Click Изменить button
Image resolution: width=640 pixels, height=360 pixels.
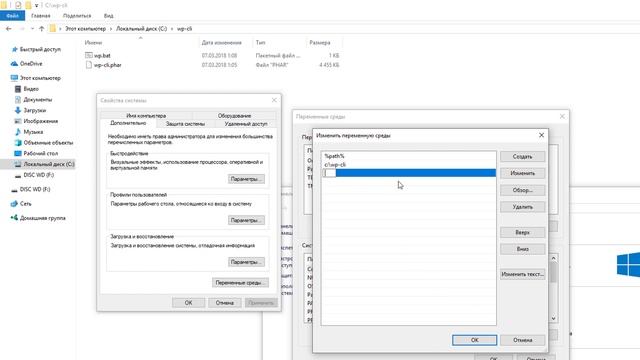point(522,173)
